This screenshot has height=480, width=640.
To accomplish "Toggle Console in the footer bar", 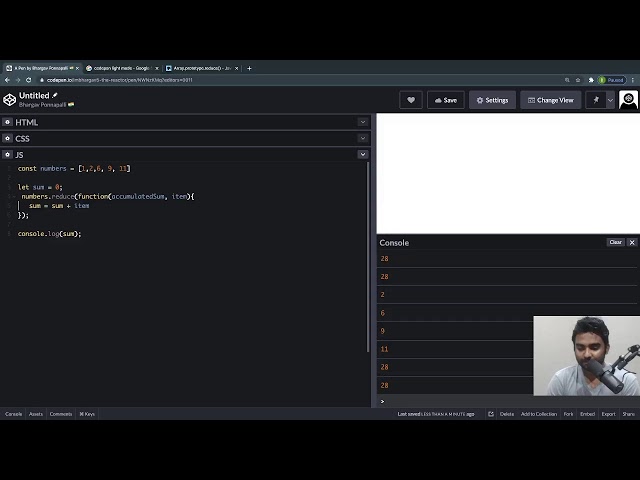I will click(13, 414).
